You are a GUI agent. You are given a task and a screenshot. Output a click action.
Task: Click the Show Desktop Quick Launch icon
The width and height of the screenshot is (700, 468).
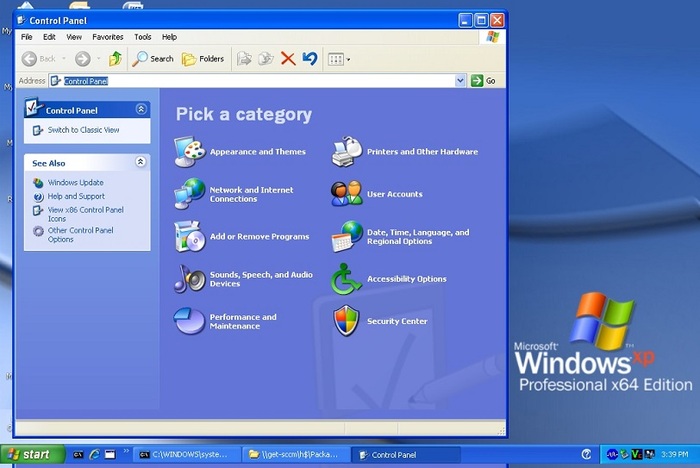[110, 455]
